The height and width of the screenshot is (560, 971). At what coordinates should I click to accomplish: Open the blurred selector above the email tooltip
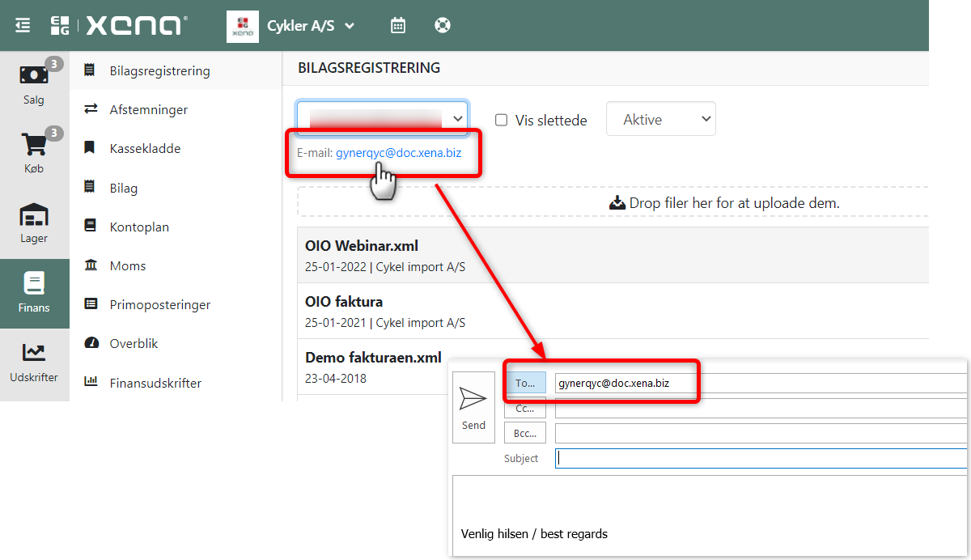tap(382, 117)
